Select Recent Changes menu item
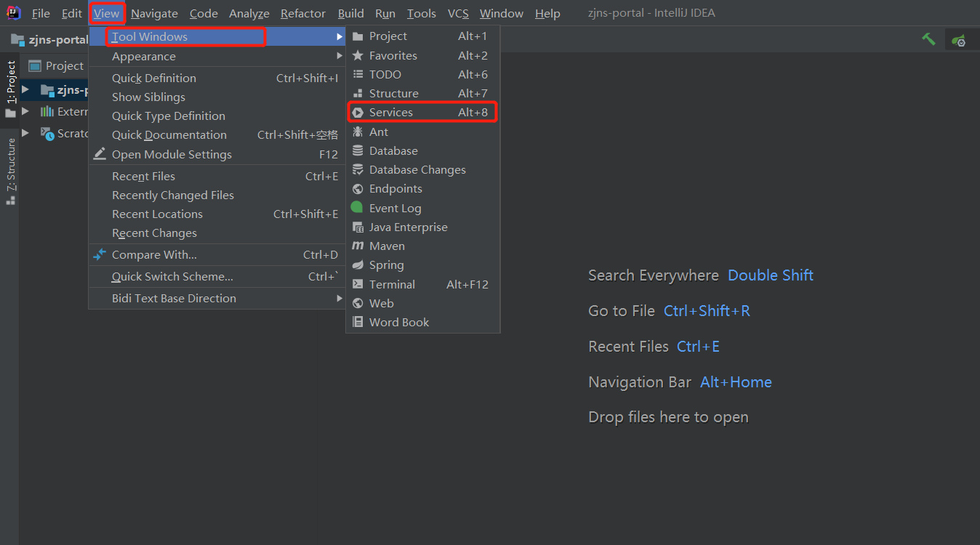This screenshot has height=545, width=980. pyautogui.click(x=217, y=233)
